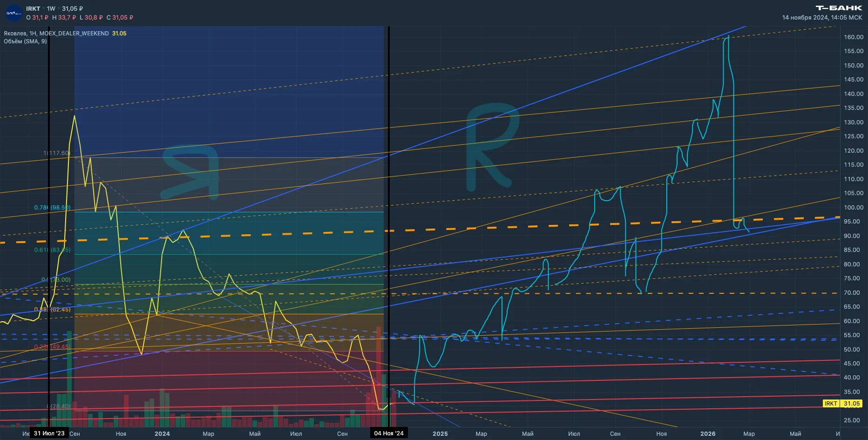Click the opening price value O 31,1 ₽
Screen dimensions: 868x440
tap(37, 17)
